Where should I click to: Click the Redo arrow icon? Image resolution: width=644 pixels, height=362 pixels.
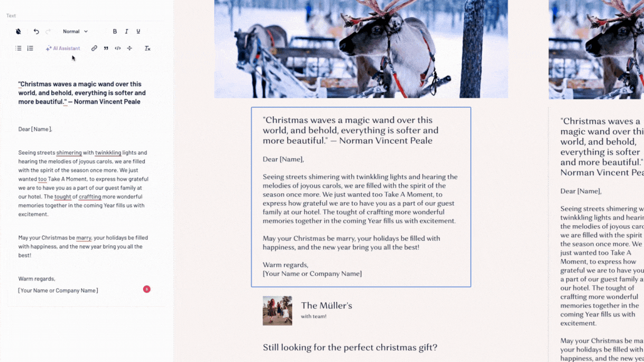48,32
